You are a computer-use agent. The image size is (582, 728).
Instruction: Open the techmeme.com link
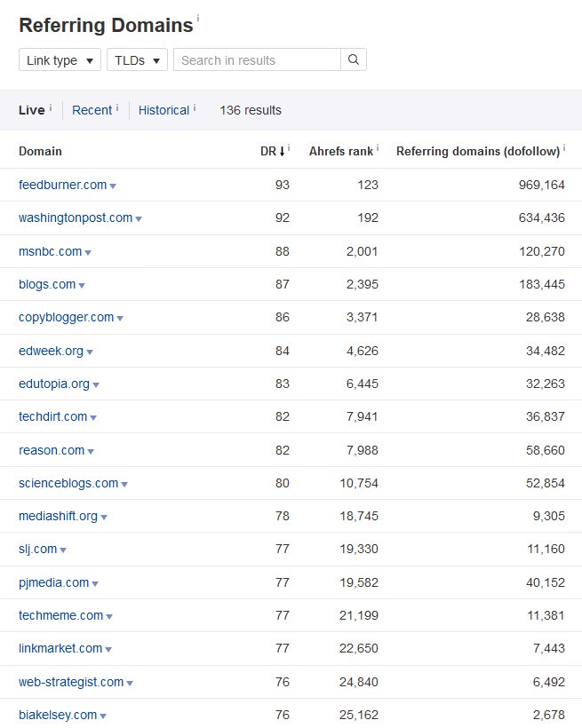pyautogui.click(x=61, y=615)
